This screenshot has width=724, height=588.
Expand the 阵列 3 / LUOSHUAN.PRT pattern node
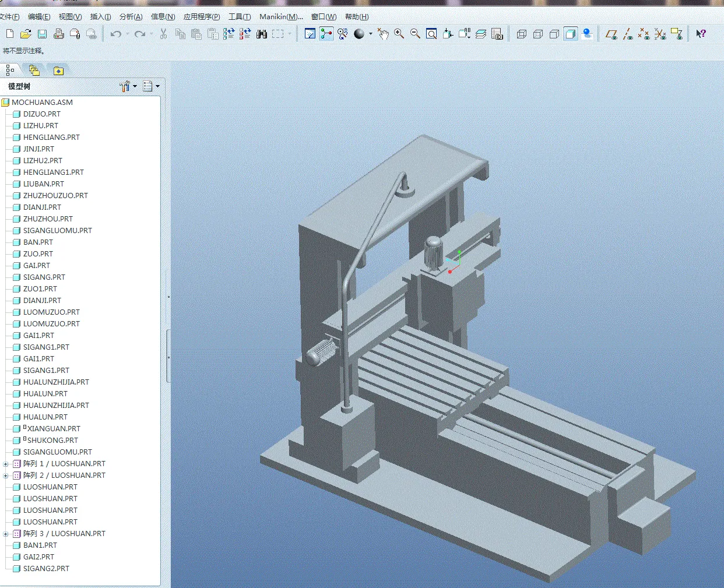(x=6, y=534)
